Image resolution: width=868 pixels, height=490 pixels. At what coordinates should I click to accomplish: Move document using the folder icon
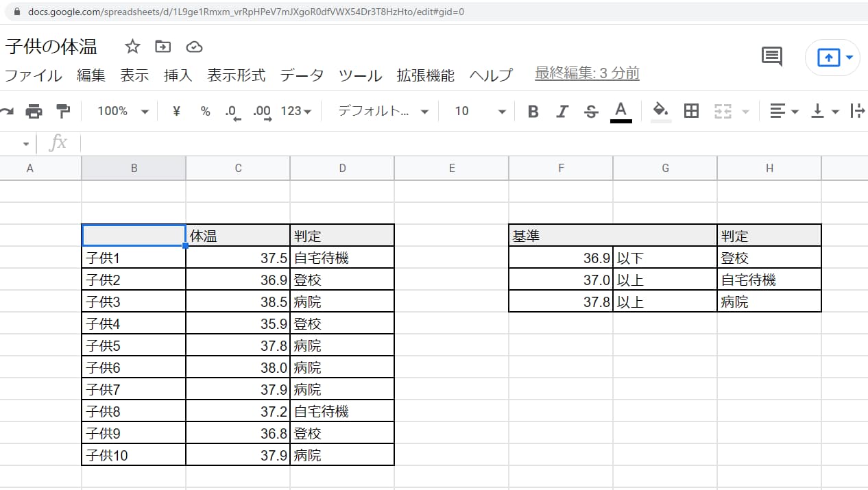click(163, 47)
